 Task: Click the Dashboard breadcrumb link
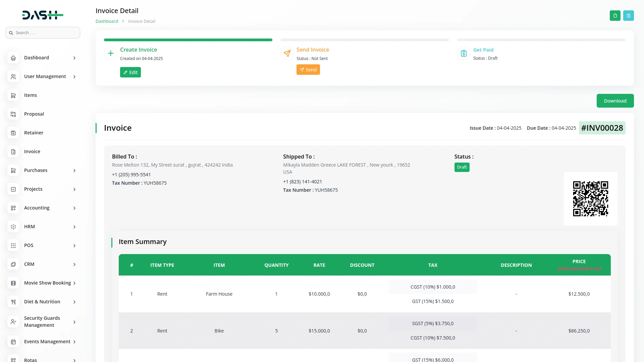[x=107, y=21]
